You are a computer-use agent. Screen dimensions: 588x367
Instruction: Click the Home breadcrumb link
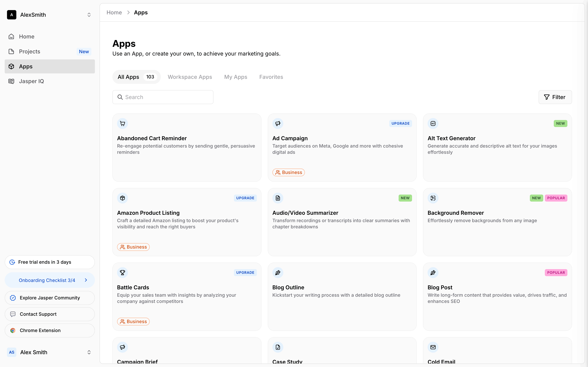114,12
